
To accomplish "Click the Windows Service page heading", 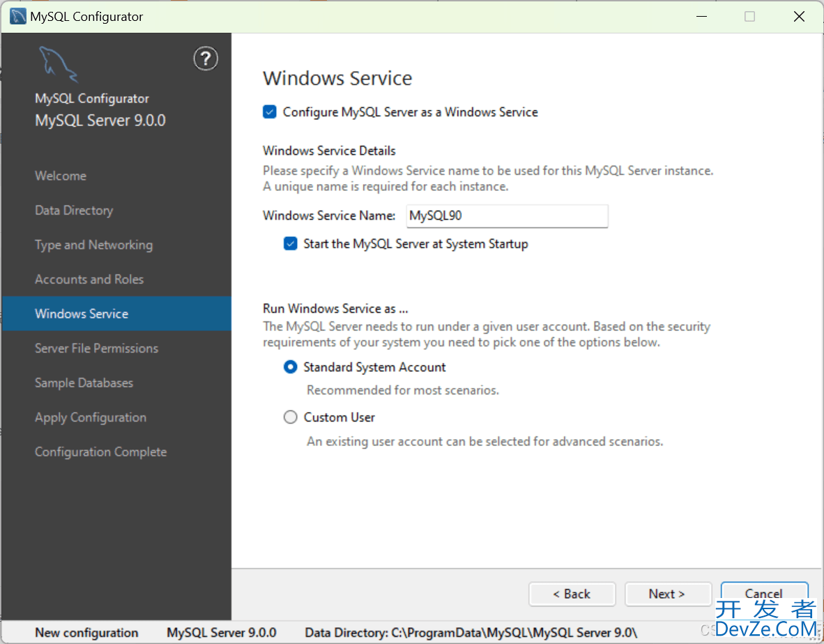I will coord(337,78).
